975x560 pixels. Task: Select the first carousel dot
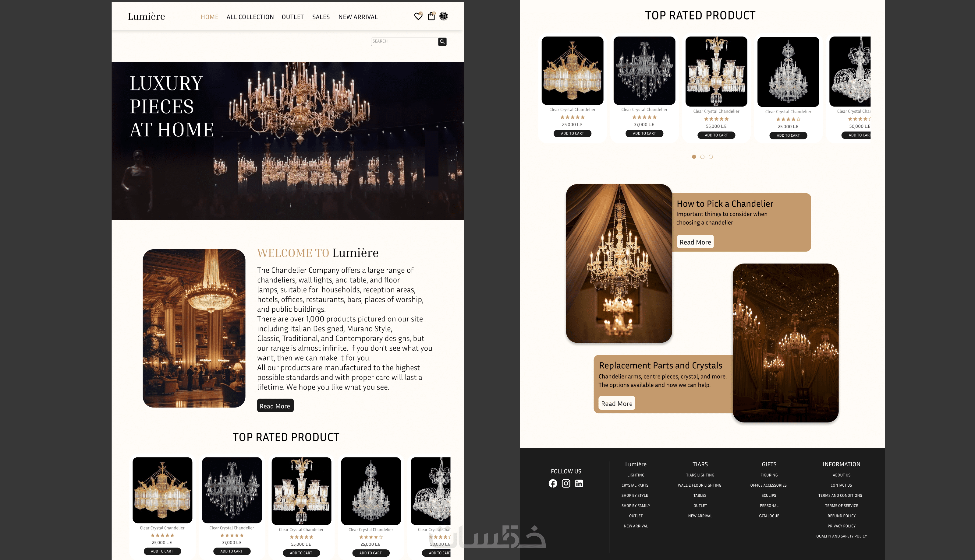pyautogui.click(x=694, y=156)
